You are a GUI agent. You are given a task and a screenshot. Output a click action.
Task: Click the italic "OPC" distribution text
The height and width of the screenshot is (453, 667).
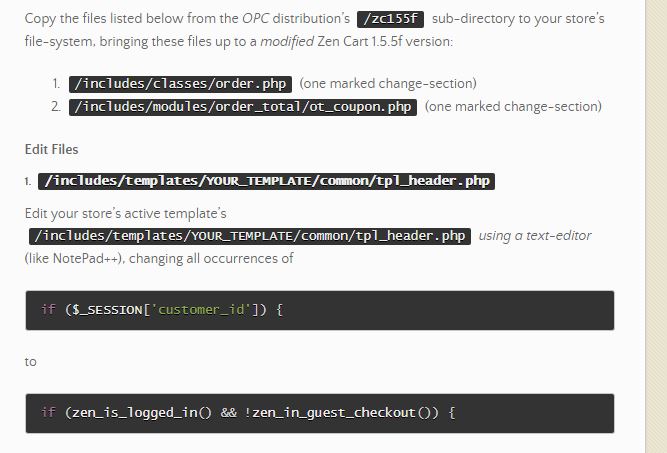(x=255, y=19)
